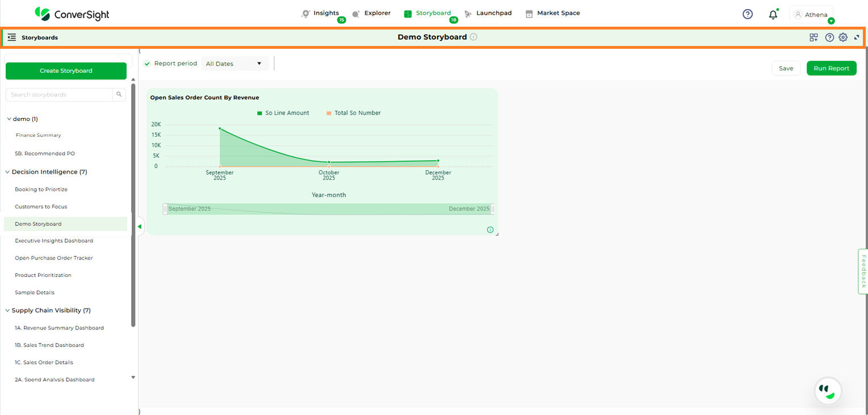Screen dimensions: 868x415
Task: Toggle the Report period checkbox
Action: click(x=147, y=64)
